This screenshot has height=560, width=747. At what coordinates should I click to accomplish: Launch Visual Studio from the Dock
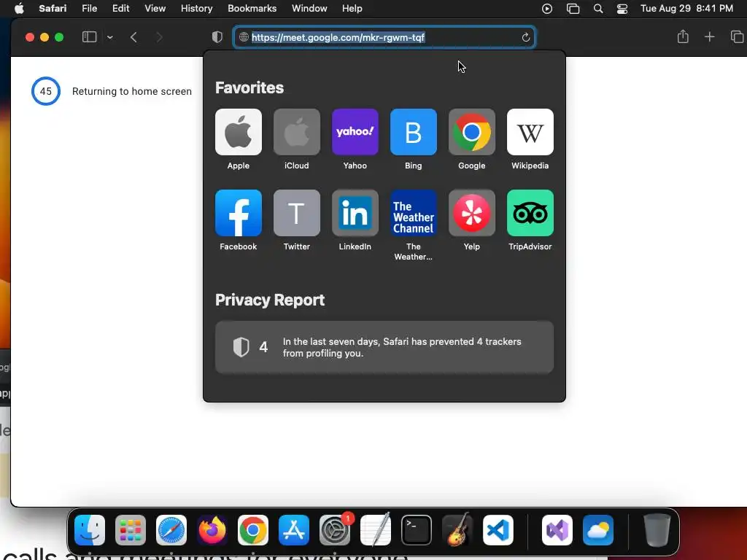click(557, 530)
